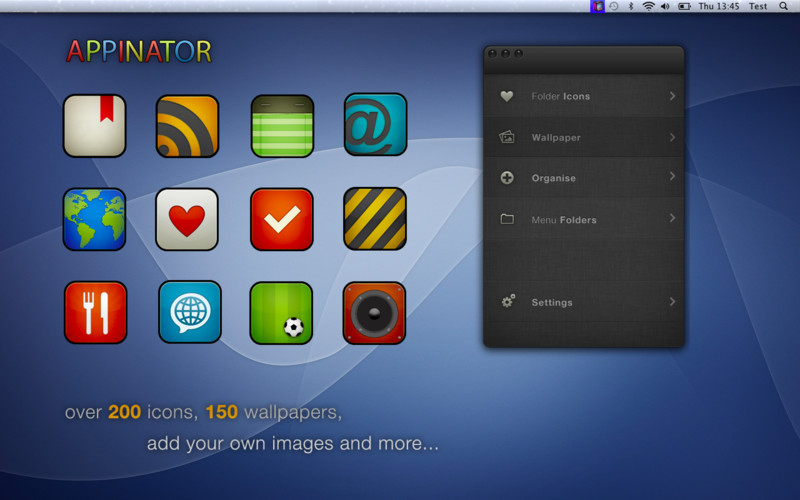Click the pictures icon beside Wallpaper
800x500 pixels.
pyautogui.click(x=507, y=137)
